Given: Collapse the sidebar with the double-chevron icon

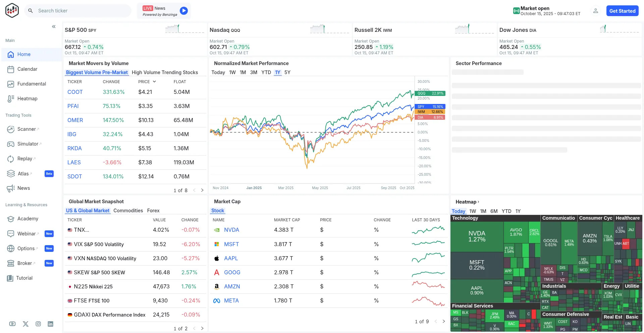Looking at the screenshot, I should pyautogui.click(x=54, y=26).
